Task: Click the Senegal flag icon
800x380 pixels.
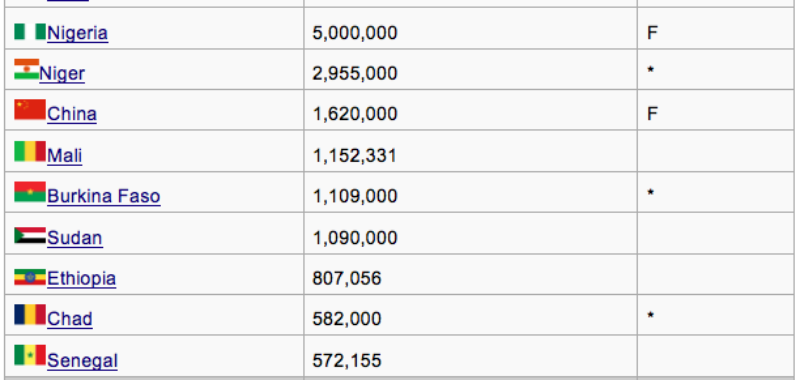Action: coord(30,355)
